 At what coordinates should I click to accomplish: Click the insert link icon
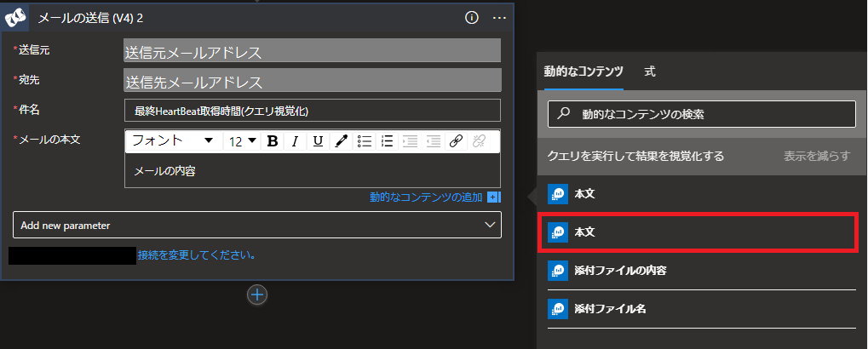(x=456, y=141)
